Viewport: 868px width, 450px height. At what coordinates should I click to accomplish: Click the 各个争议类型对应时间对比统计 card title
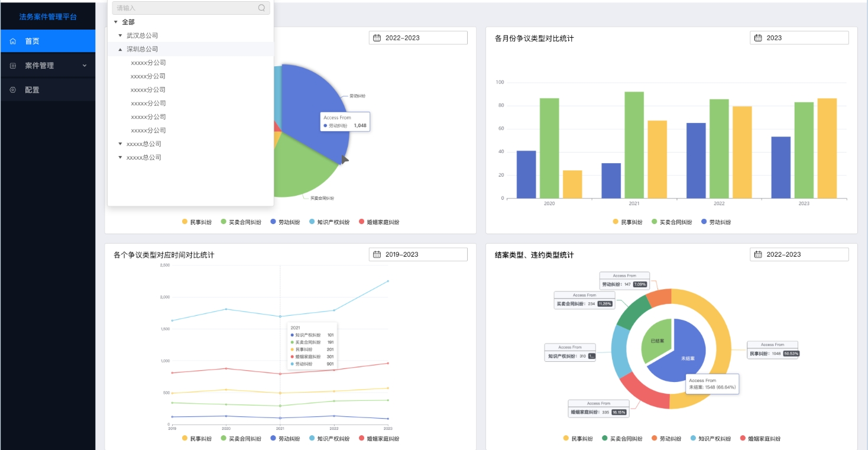click(164, 255)
